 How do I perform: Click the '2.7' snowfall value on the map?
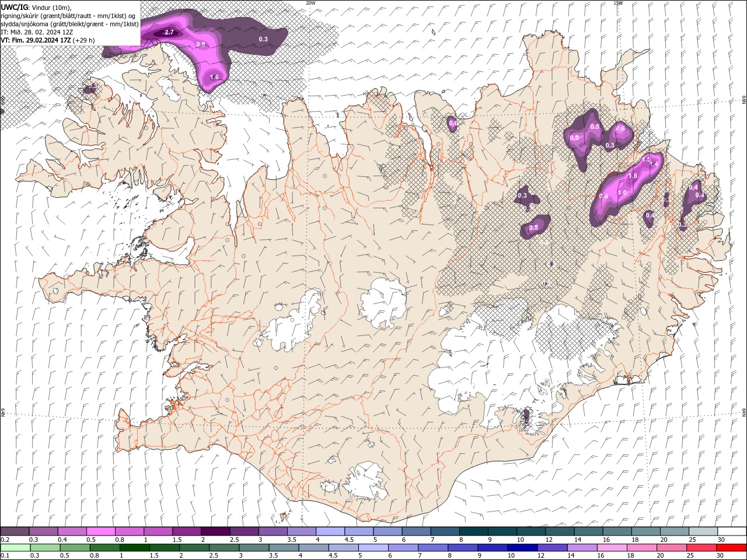click(x=169, y=33)
